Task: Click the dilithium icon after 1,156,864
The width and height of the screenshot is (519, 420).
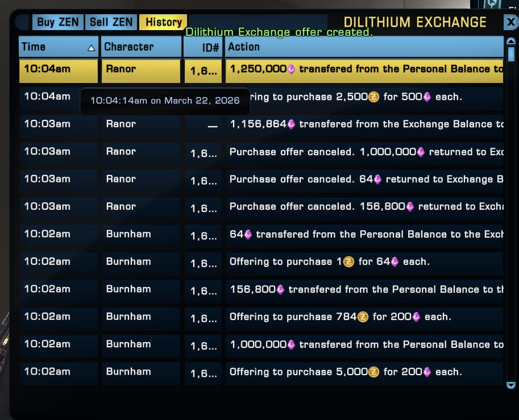Action: (291, 124)
